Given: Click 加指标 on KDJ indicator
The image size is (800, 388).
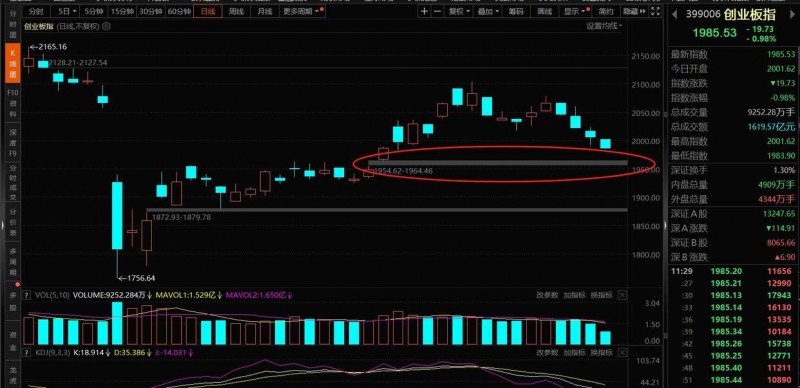Looking at the screenshot, I should tap(573, 353).
